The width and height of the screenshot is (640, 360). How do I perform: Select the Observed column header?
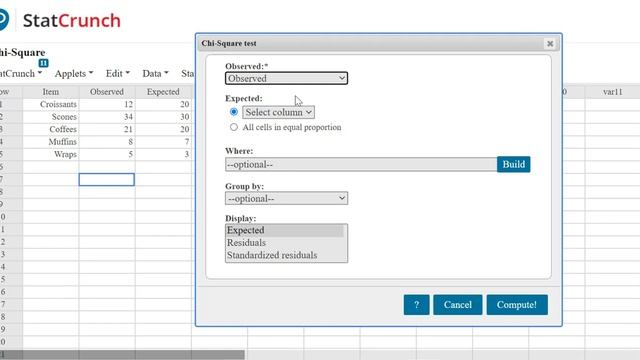(x=107, y=92)
